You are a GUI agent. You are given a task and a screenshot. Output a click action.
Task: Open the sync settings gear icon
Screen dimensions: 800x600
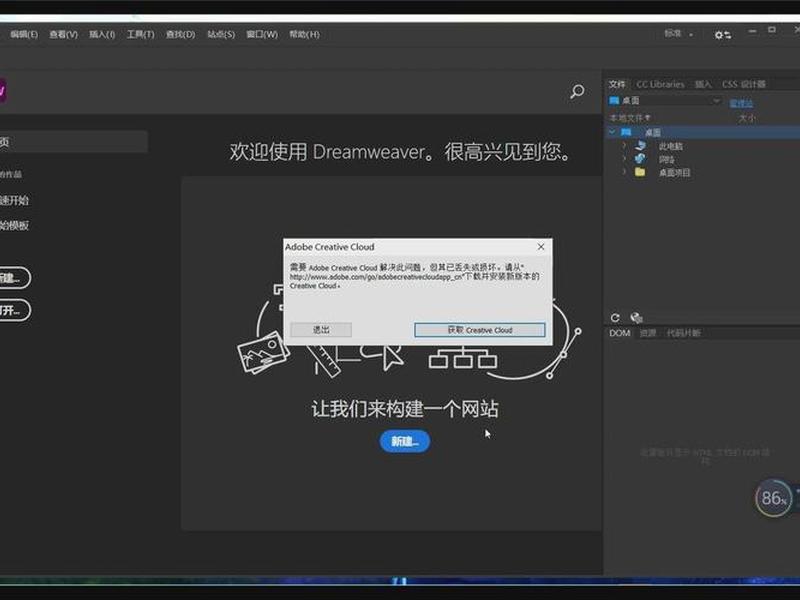click(722, 35)
